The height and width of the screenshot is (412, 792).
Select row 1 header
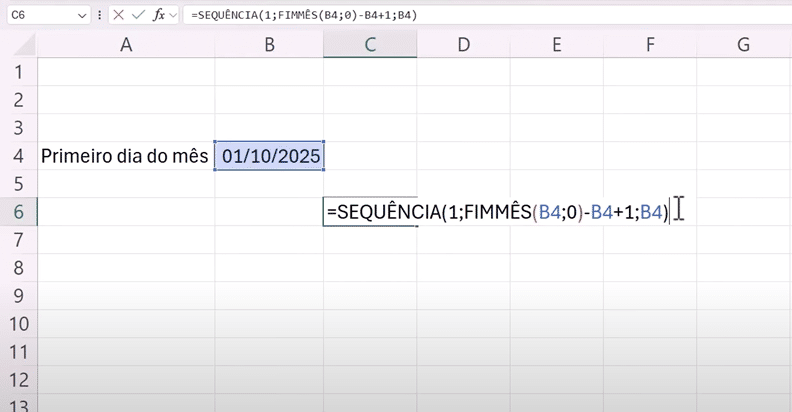[x=19, y=72]
